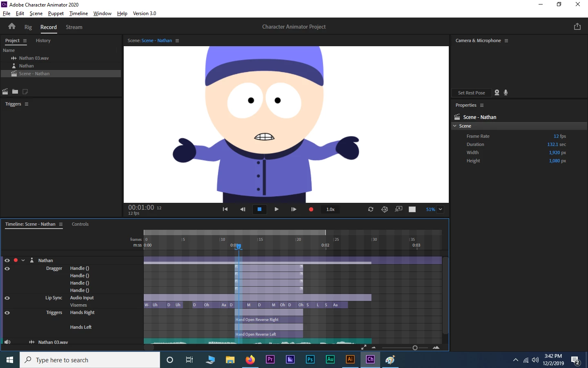Click the show mesh icon in scene toolbar
The width and height of the screenshot is (588, 368).
click(x=385, y=209)
